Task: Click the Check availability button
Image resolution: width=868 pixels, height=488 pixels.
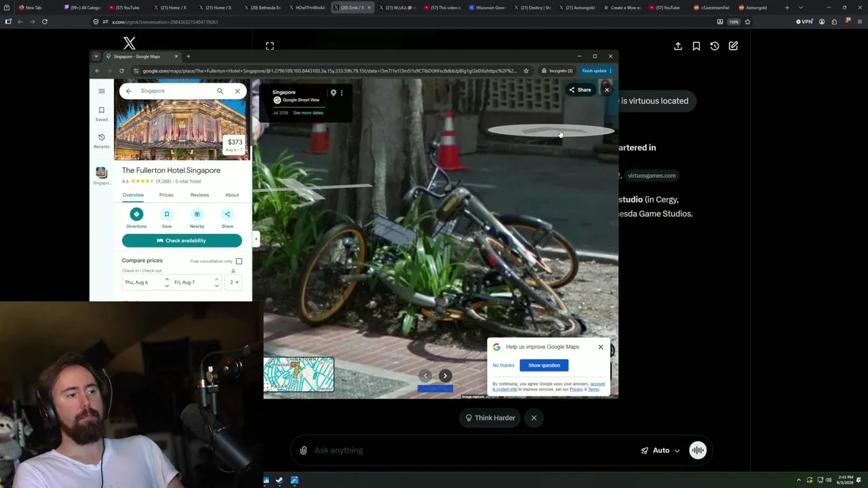Action: pyautogui.click(x=182, y=241)
